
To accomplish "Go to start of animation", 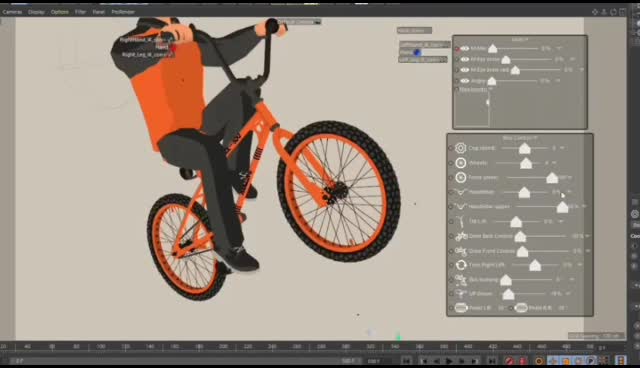I will pyautogui.click(x=406, y=361).
